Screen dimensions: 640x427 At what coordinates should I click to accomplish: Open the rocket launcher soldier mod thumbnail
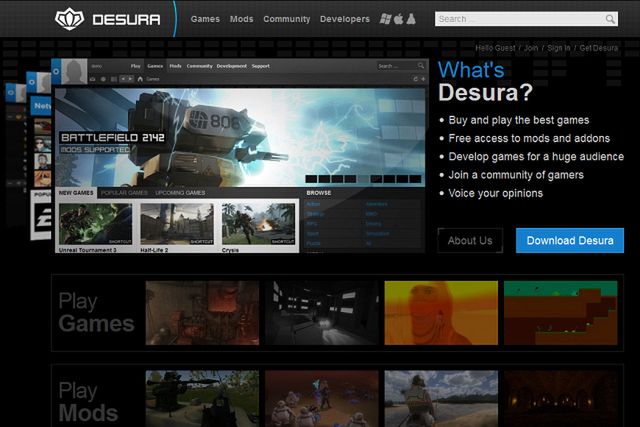click(x=202, y=399)
